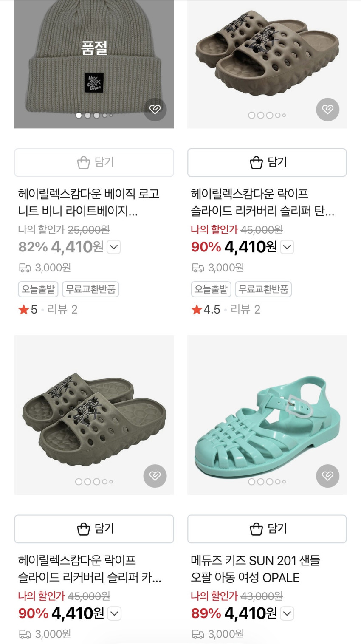
Task: Add khaki slide slipper to cart with 담기
Action: tap(94, 529)
